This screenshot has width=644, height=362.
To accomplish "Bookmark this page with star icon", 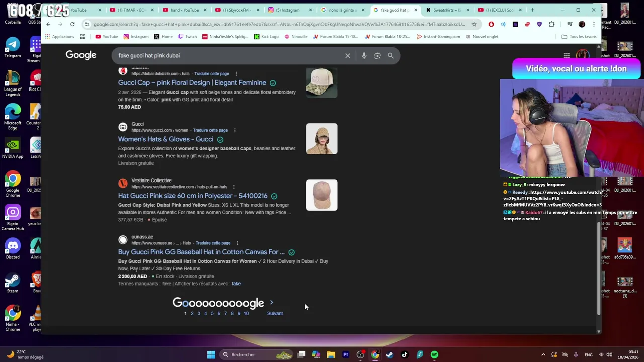I will [x=474, y=24].
